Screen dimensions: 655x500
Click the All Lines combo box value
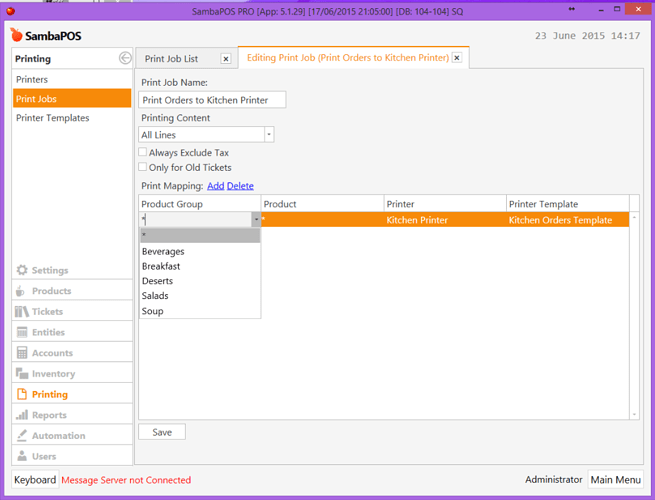(202, 135)
